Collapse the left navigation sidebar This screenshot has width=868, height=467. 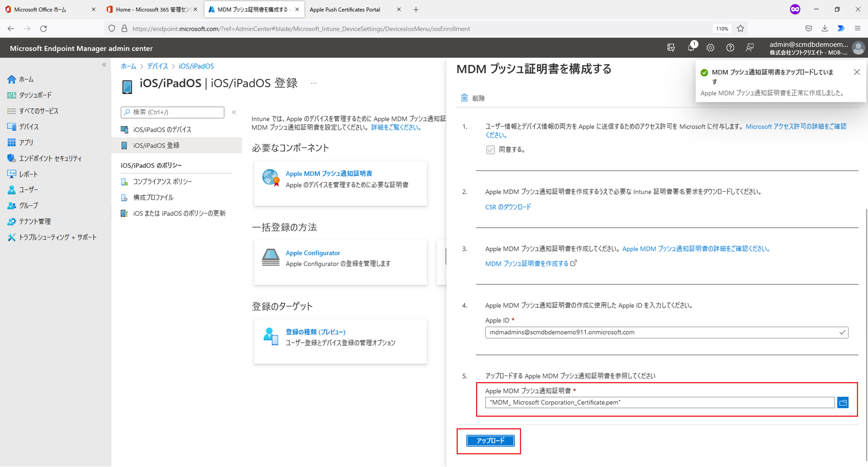[x=104, y=65]
